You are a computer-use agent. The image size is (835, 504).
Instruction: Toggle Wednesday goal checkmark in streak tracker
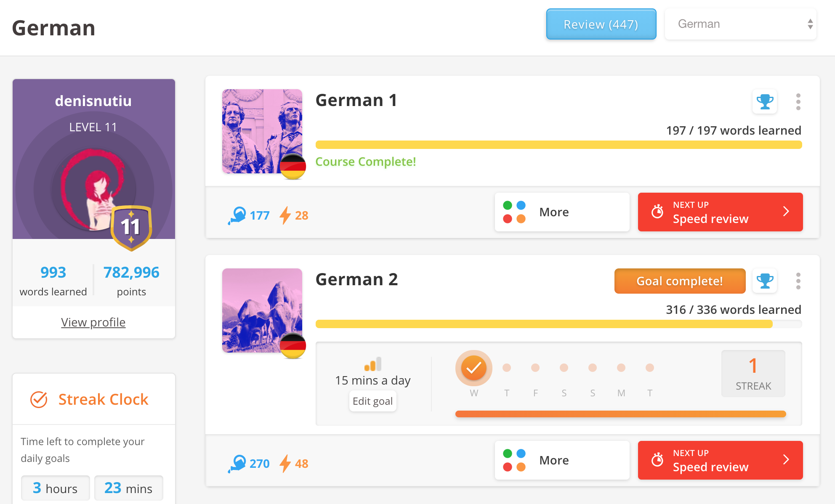tap(473, 368)
